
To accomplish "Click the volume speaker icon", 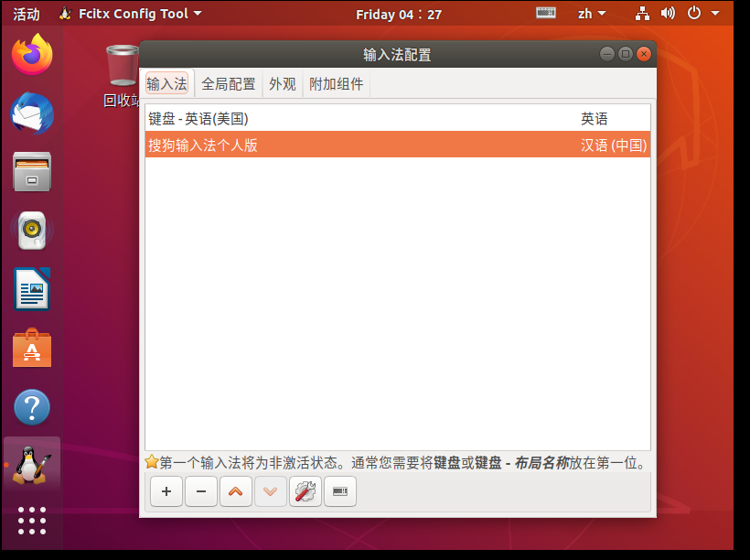I will coord(668,14).
